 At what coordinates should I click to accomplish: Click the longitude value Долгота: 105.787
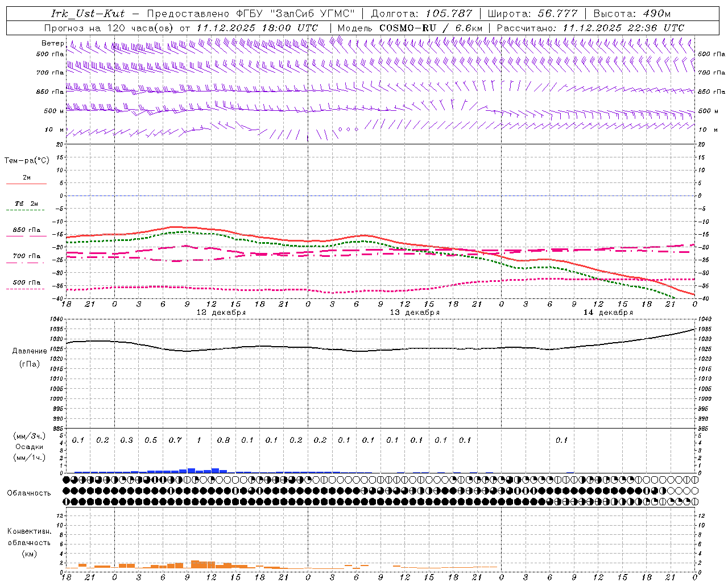[x=421, y=14]
